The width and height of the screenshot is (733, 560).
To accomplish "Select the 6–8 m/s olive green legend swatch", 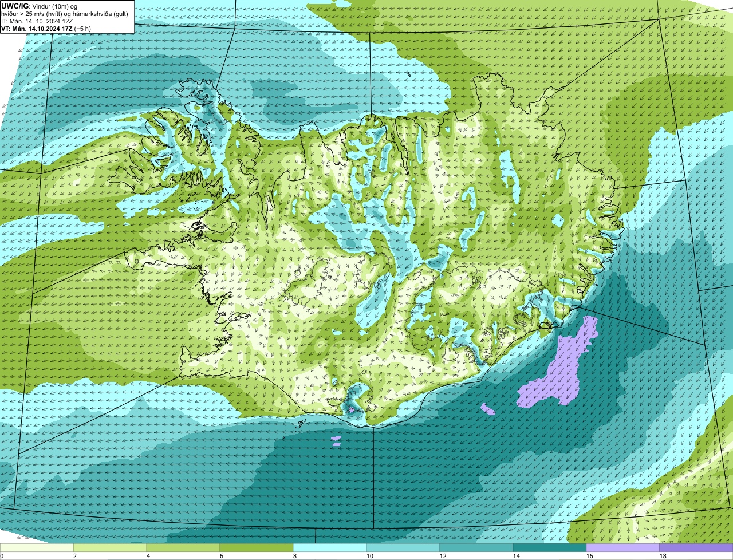I will 257,548.
